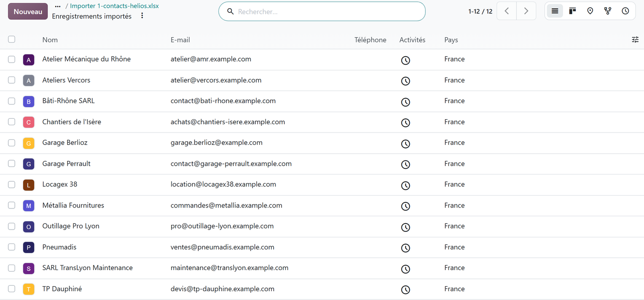Image resolution: width=644 pixels, height=300 pixels.
Task: Open activity clock for Pneumadis
Action: pos(405,248)
